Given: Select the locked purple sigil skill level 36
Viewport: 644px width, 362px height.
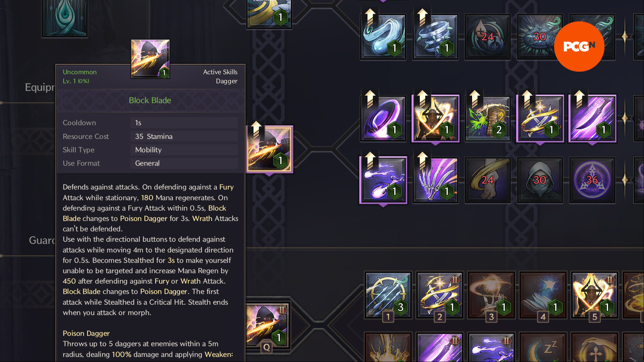Looking at the screenshot, I should tap(592, 180).
